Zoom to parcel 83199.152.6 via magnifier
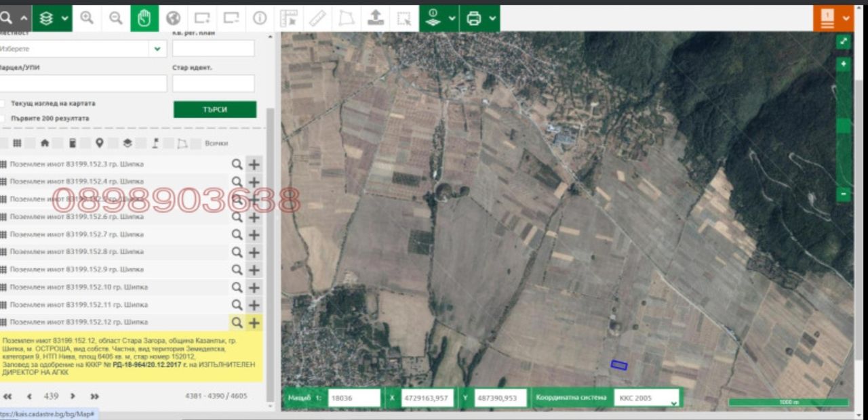 (x=237, y=217)
